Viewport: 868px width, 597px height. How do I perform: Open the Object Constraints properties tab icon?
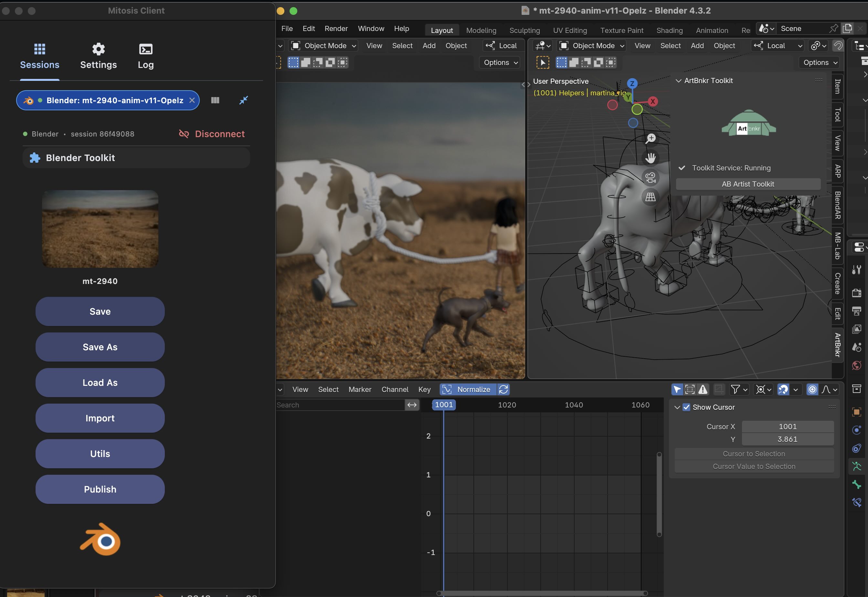click(x=856, y=448)
